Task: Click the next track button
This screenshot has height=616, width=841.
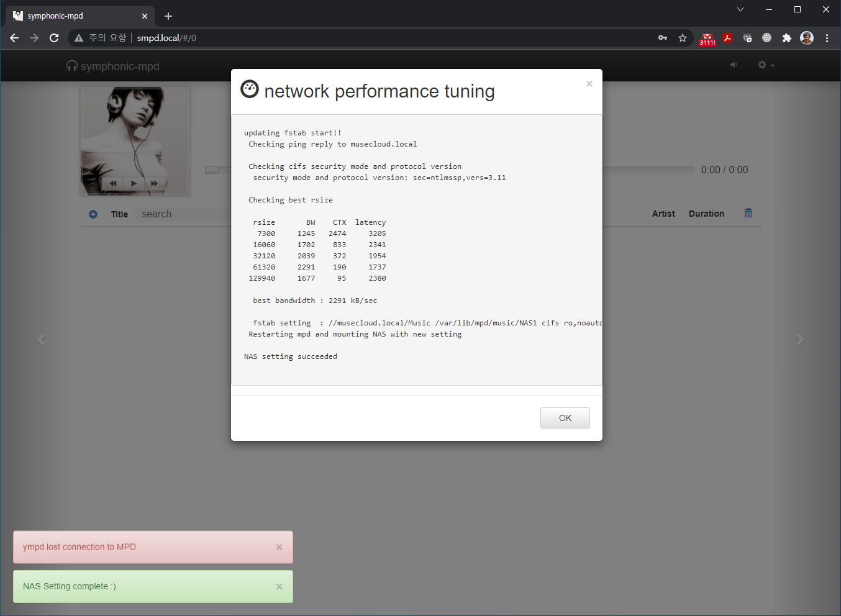Action: point(154,183)
